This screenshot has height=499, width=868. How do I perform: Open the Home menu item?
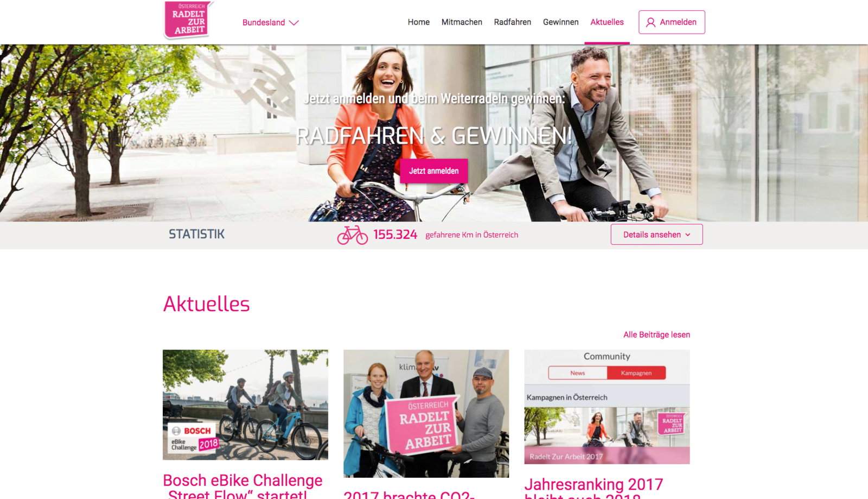pos(419,22)
